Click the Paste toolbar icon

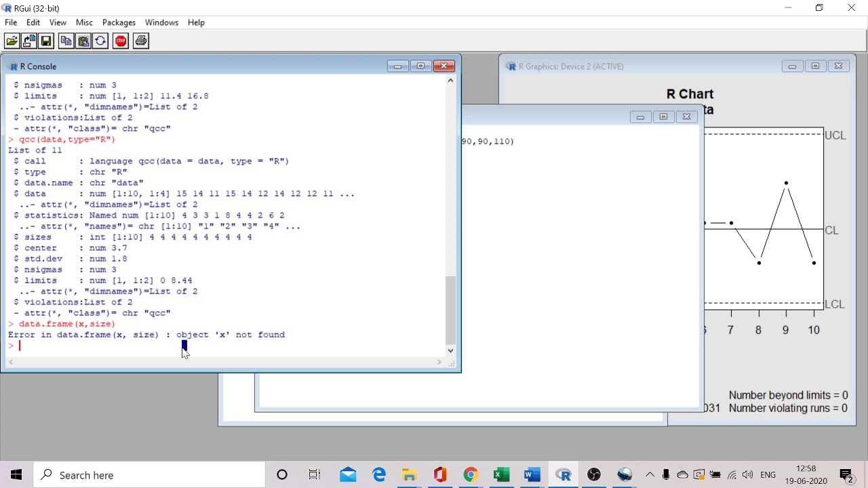coord(83,41)
